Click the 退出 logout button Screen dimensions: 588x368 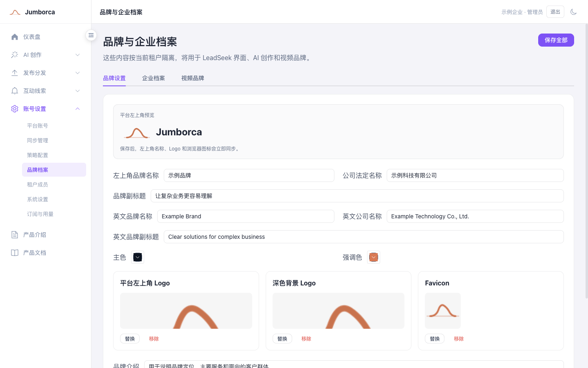[x=555, y=12]
